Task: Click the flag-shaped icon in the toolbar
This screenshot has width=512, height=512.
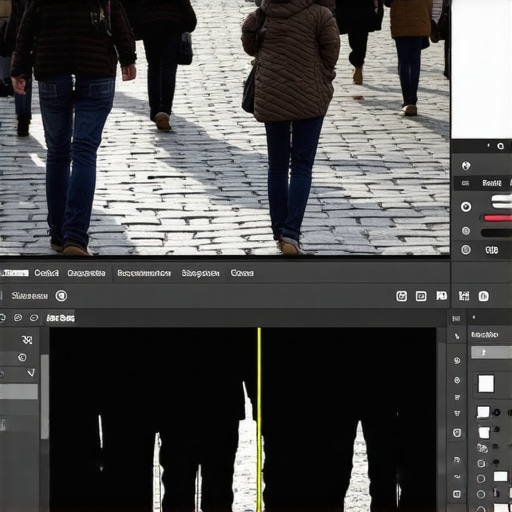Action: tap(441, 295)
